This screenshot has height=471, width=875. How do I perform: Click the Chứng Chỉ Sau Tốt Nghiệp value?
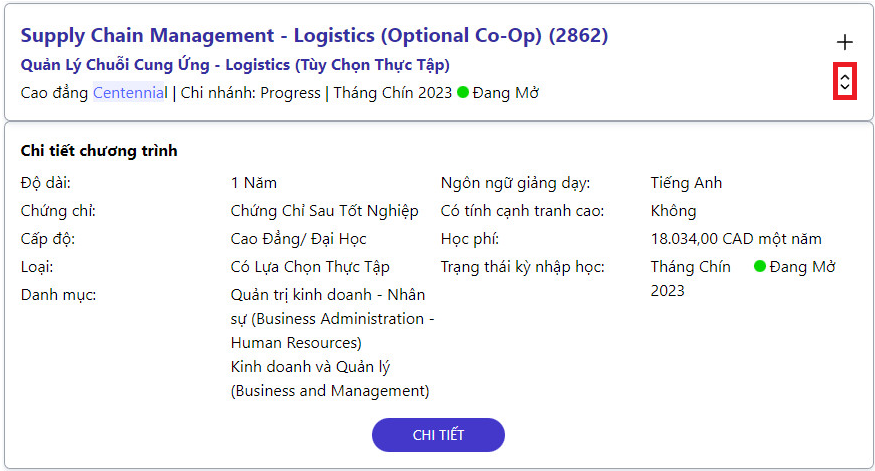pyautogui.click(x=324, y=211)
